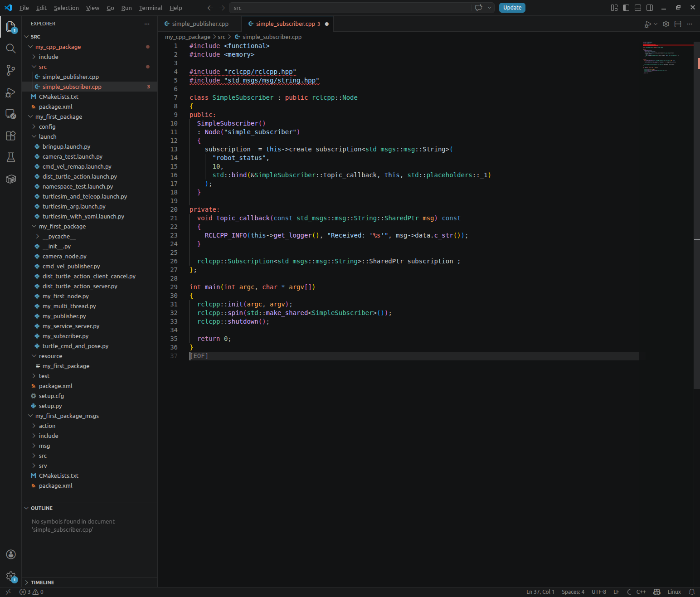Screen dimensions: 700x597
Task: Open remote window status bar icon
Action: coord(8,592)
